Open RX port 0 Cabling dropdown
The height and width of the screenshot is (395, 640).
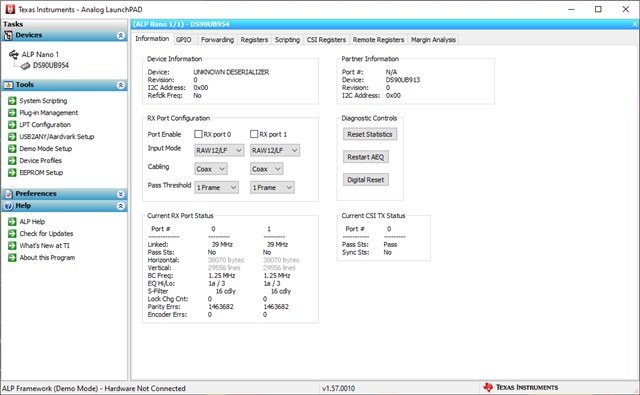coord(211,169)
